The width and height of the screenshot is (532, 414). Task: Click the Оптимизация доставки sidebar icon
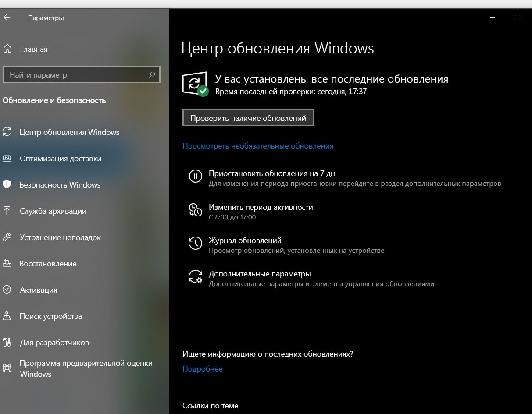pos(7,158)
